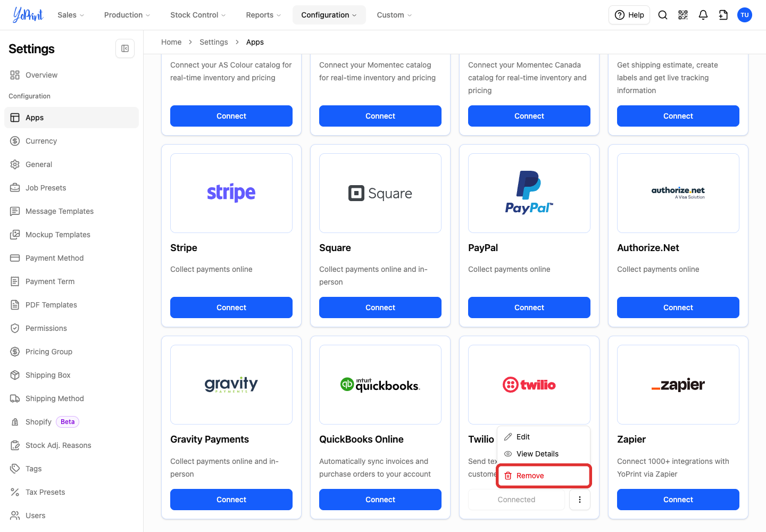This screenshot has height=532, width=766.
Task: Open Apps in the settings sidebar
Action: [x=71, y=118]
